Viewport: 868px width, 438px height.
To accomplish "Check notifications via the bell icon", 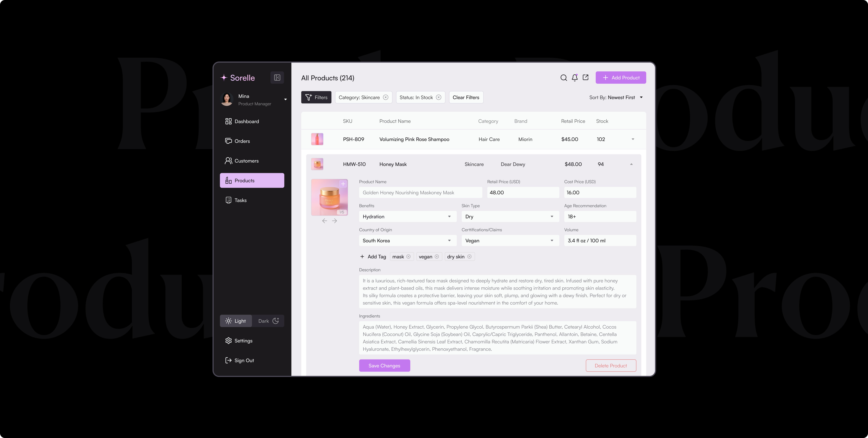I will click(574, 77).
